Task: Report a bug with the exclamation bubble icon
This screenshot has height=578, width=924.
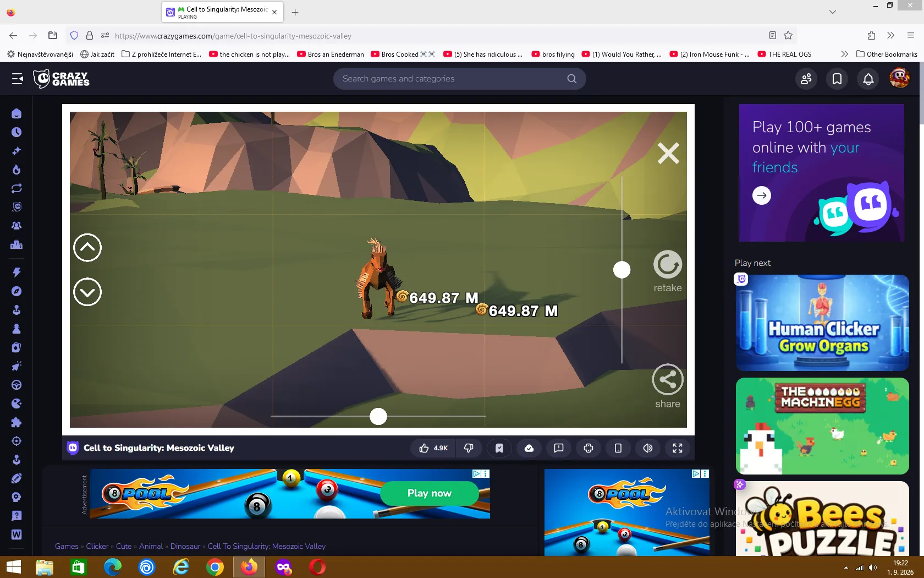Action: (x=559, y=448)
